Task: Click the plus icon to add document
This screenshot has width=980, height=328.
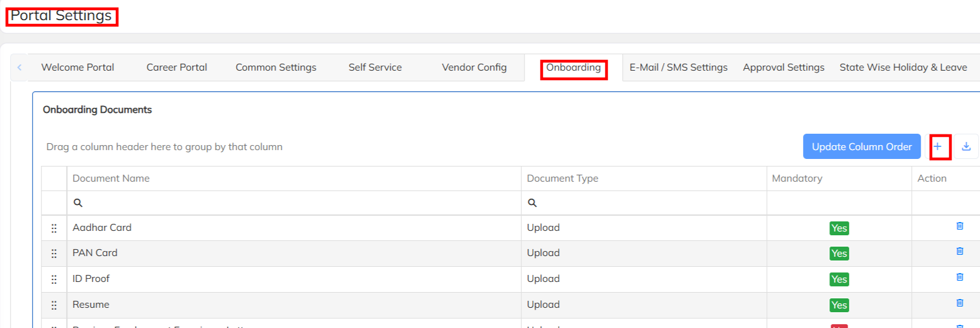Action: (x=937, y=146)
